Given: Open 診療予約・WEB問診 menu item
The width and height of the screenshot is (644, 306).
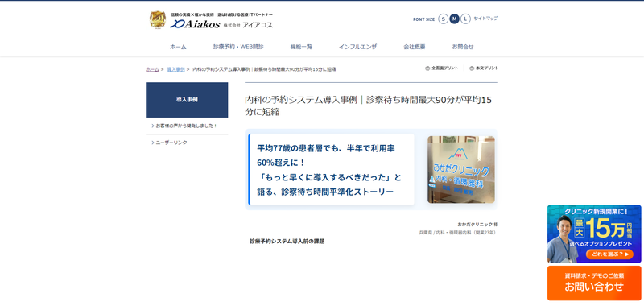Looking at the screenshot, I should coord(238,47).
